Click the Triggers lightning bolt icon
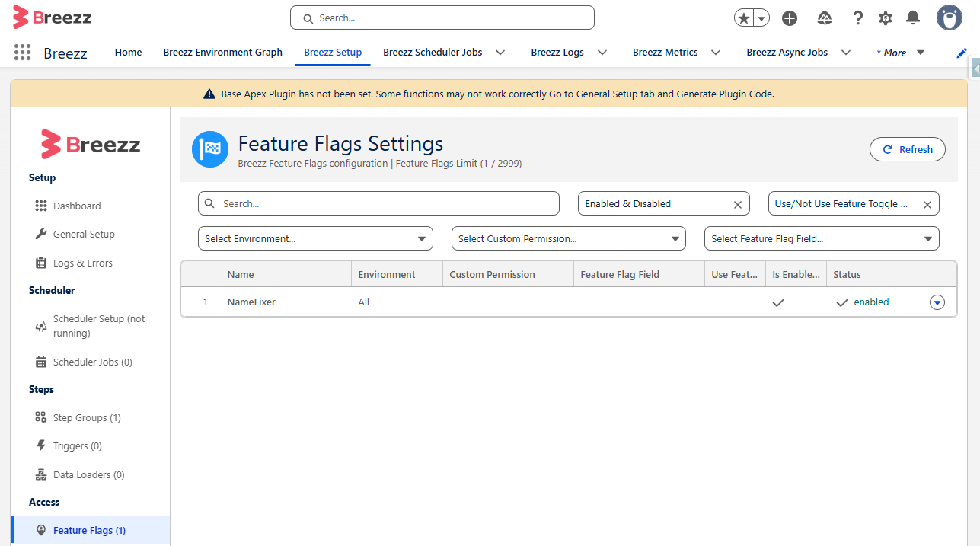This screenshot has height=546, width=980. coord(41,445)
